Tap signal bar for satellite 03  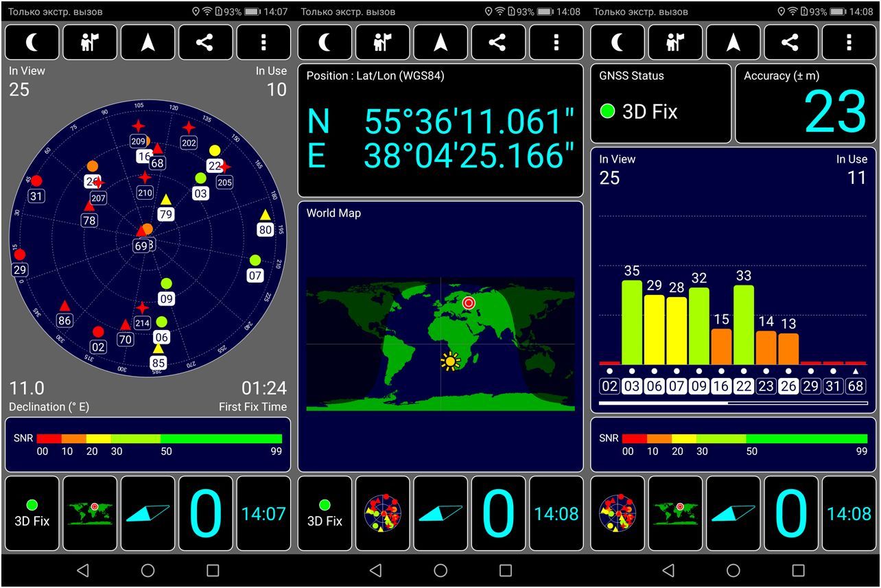pos(632,322)
